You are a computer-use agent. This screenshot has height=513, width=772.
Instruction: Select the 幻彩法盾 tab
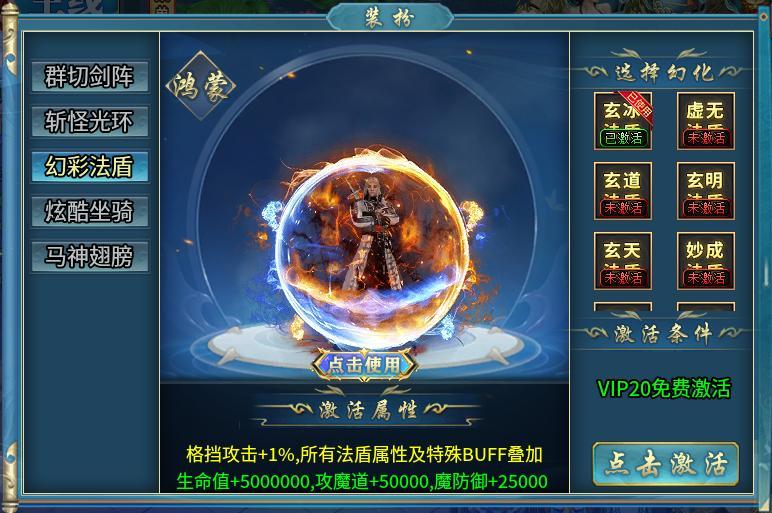click(90, 166)
